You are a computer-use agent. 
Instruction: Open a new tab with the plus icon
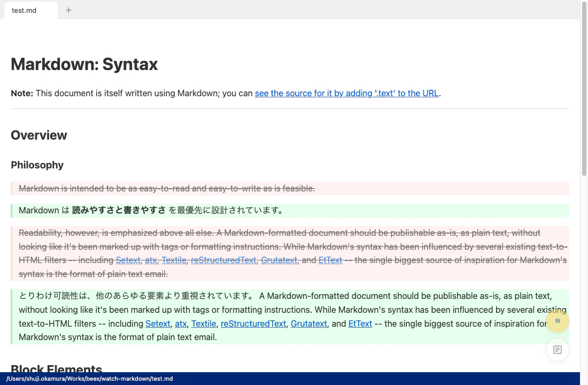[68, 10]
